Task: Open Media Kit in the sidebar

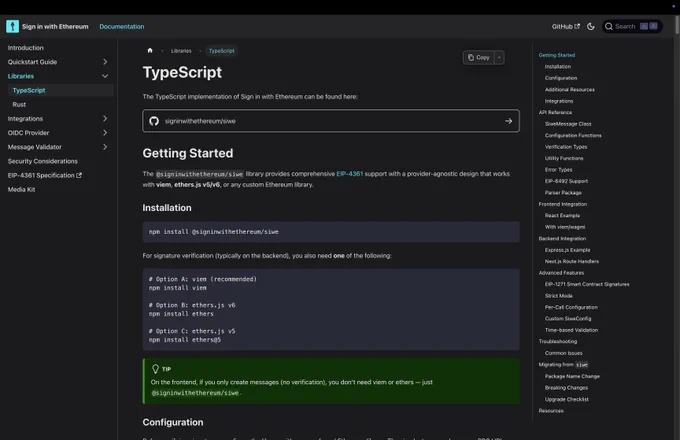Action: click(21, 189)
